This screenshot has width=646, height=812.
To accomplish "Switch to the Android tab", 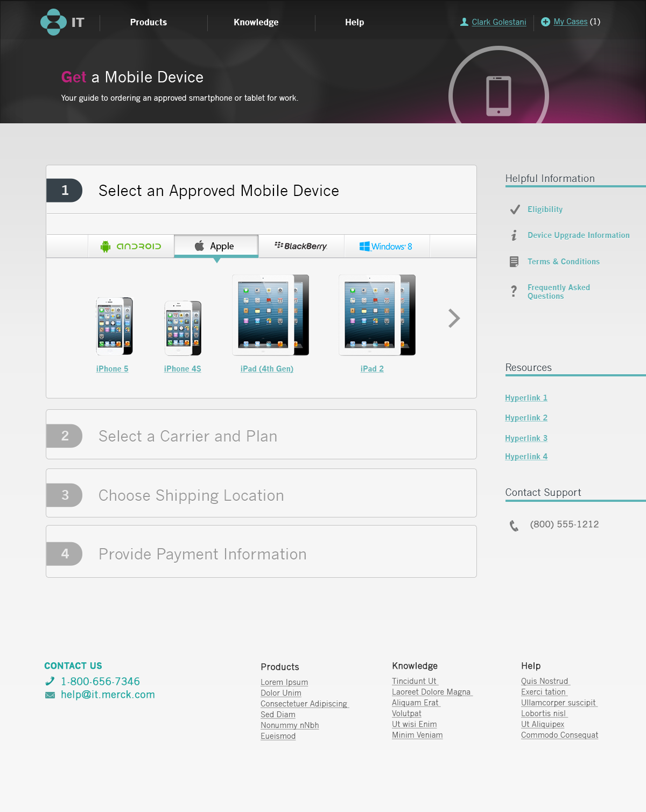I will (131, 246).
